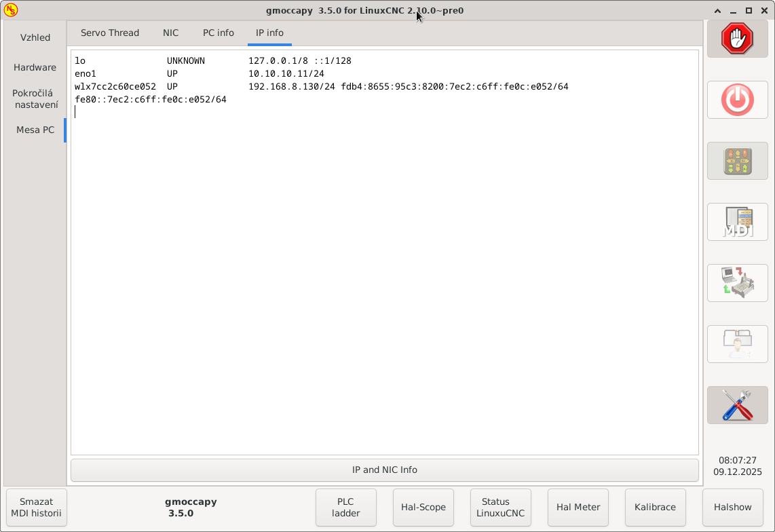Launch the PLC ladder editor
Viewport: 775px width, 532px height.
pos(346,508)
